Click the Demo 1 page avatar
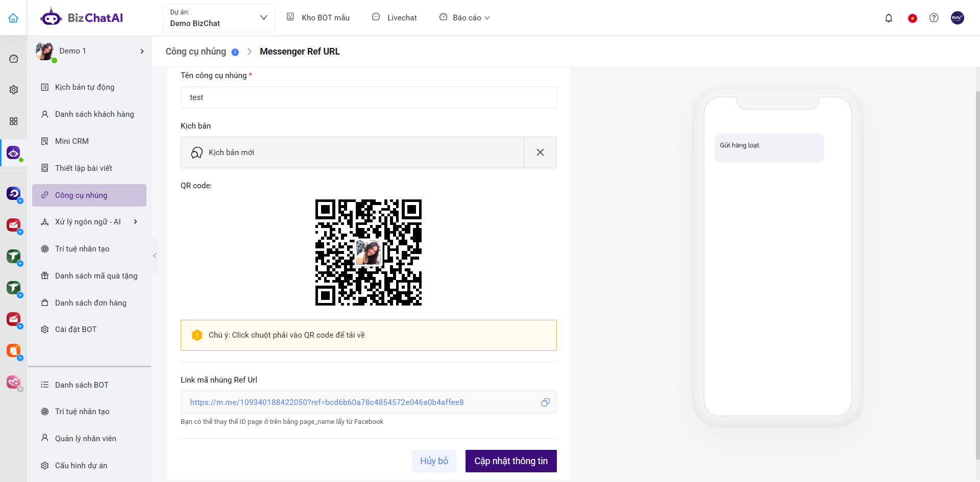Screen dimensions: 980x482 [45, 51]
